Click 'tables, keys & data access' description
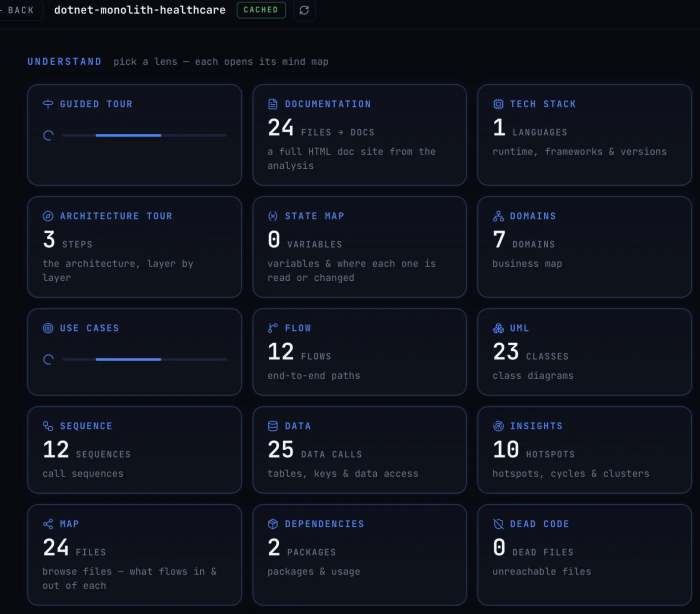This screenshot has height=614, width=700. coord(343,473)
